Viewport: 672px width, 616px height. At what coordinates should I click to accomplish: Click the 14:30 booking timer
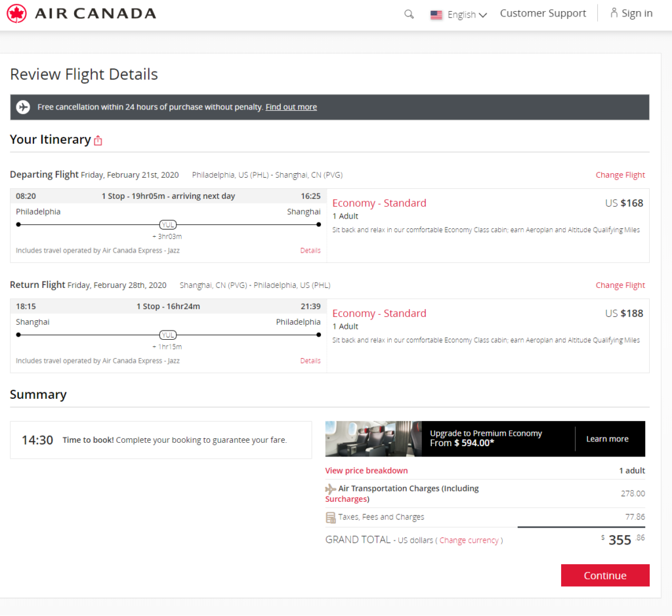pyautogui.click(x=37, y=440)
